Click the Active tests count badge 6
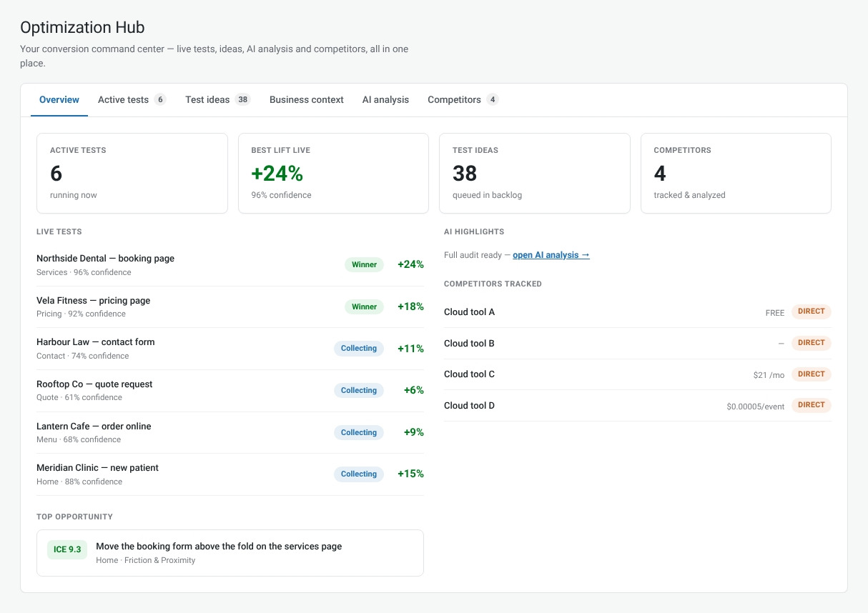This screenshot has height=613, width=868. [160, 100]
